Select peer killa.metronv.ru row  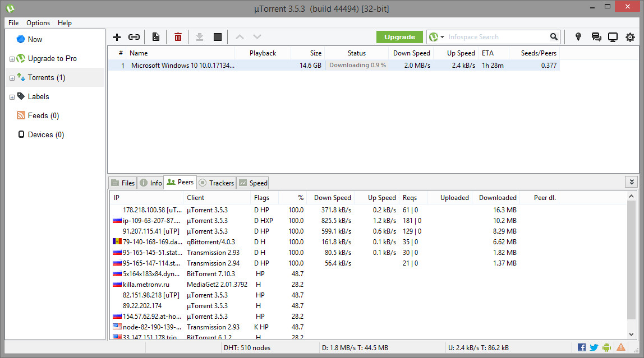click(x=336, y=285)
